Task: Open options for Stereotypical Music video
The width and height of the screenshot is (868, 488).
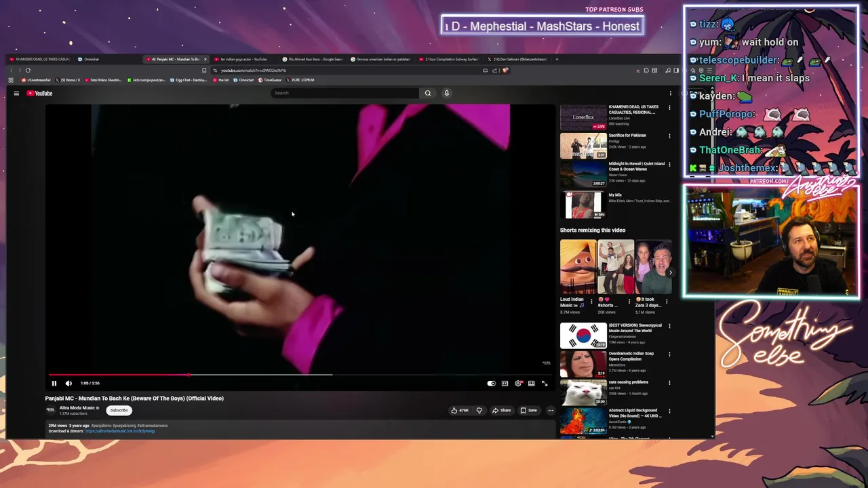Action: (x=669, y=326)
